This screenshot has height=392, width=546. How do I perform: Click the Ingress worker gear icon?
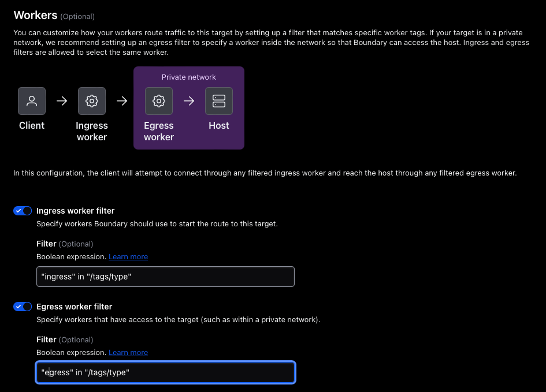pos(91,101)
